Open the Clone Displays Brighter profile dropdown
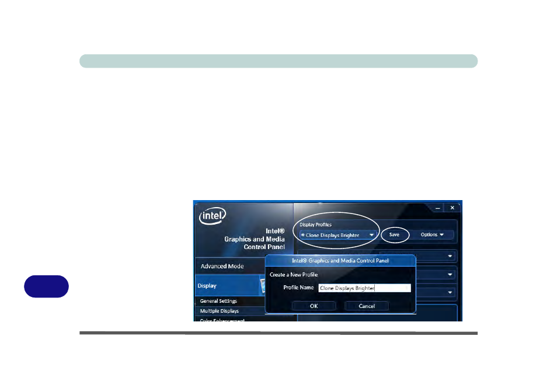The width and height of the screenshot is (557, 392). [336, 235]
